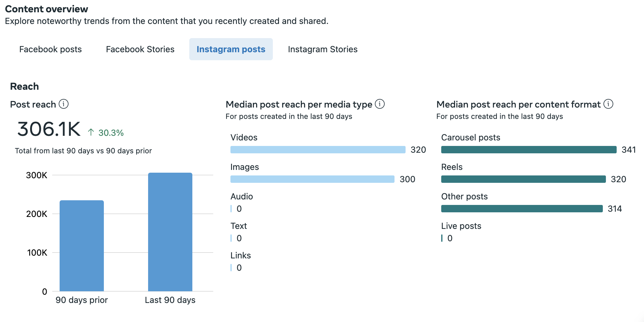The width and height of the screenshot is (644, 322).
Task: Click the Last 90 days bar
Action: [x=170, y=232]
